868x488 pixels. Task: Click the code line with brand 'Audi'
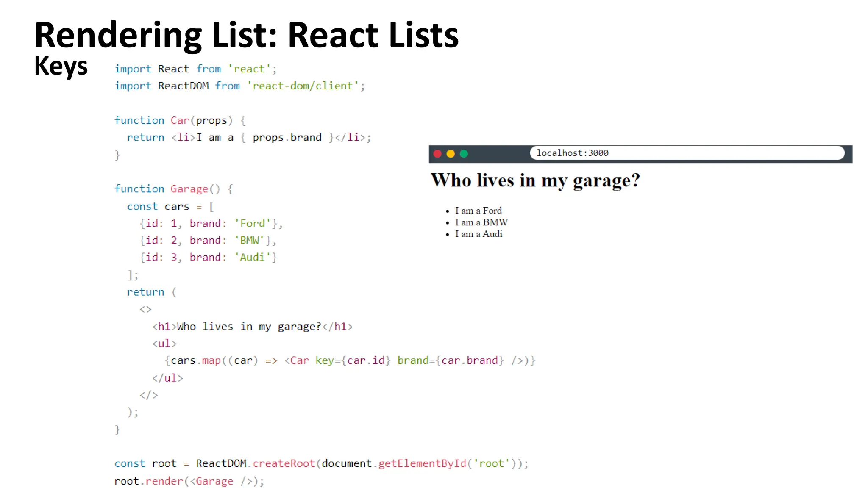(x=208, y=258)
